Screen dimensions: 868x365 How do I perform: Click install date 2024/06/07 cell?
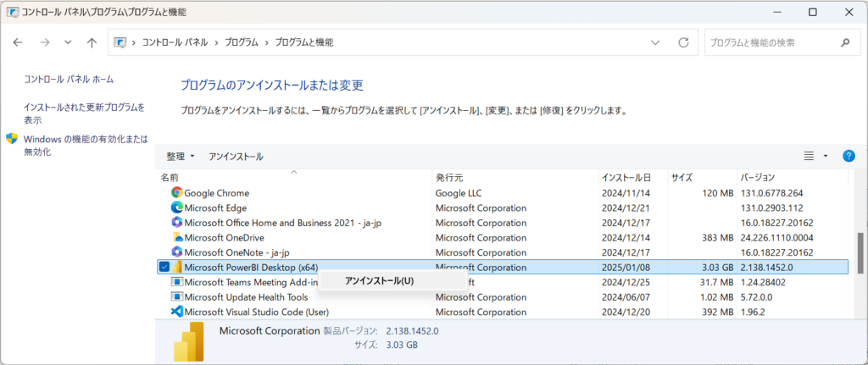625,297
